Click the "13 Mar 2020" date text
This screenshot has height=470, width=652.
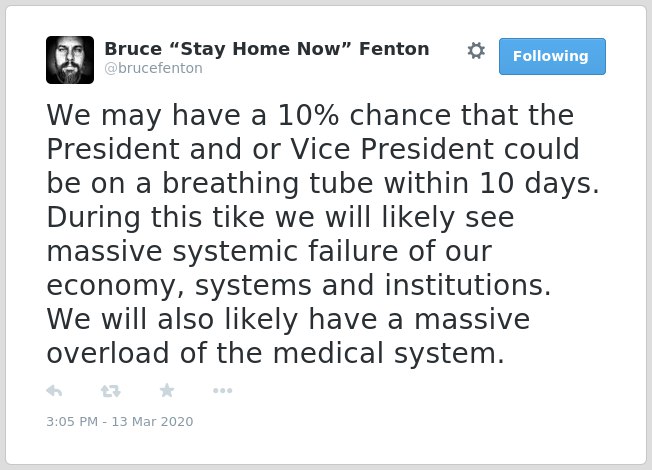click(152, 422)
